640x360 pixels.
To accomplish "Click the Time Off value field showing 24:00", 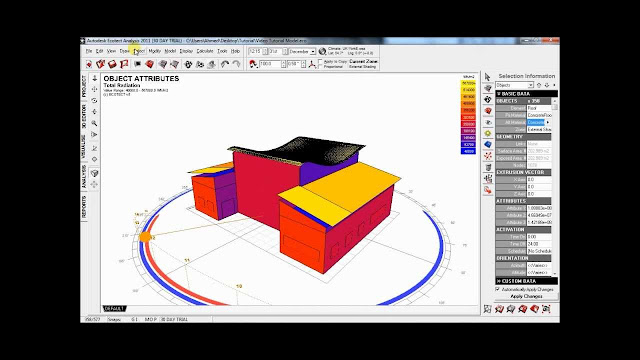I will 539,244.
